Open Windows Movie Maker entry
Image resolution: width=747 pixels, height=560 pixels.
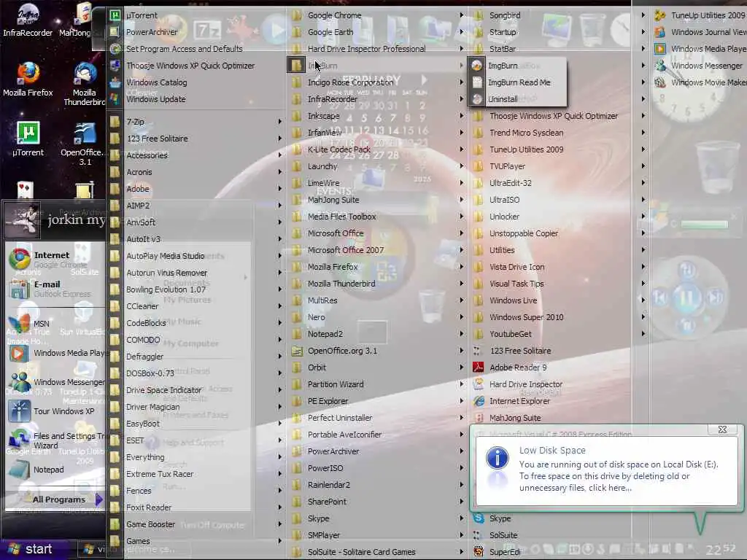[x=700, y=82]
